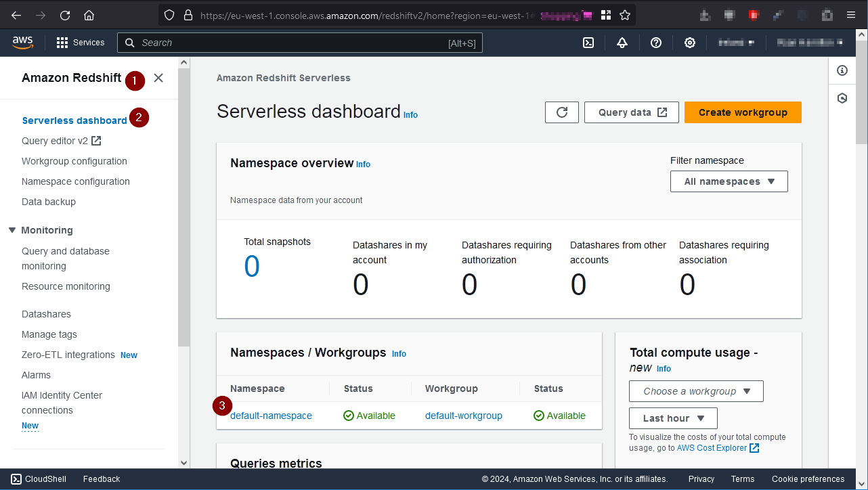This screenshot has width=868, height=490.
Task: Open Data backup page
Action: [x=49, y=202]
